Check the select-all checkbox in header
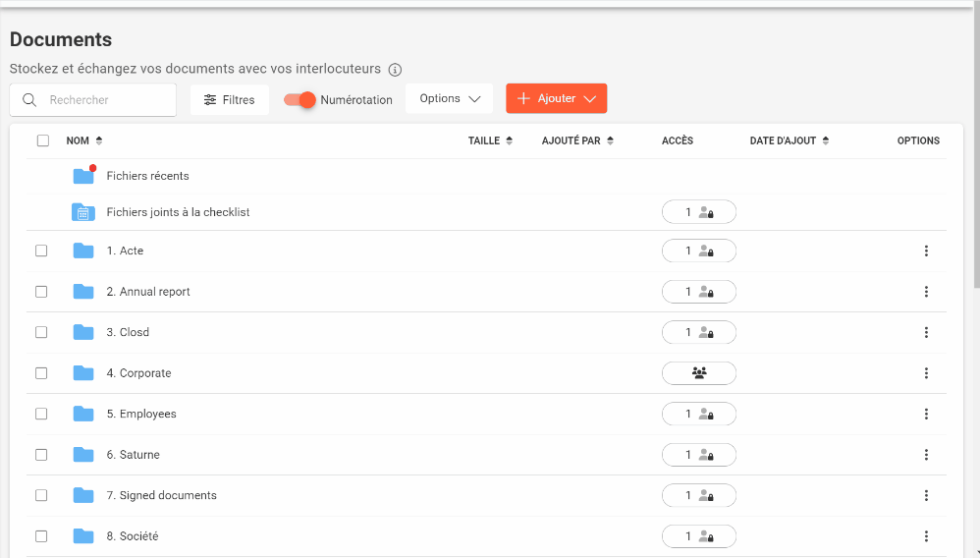 43,140
